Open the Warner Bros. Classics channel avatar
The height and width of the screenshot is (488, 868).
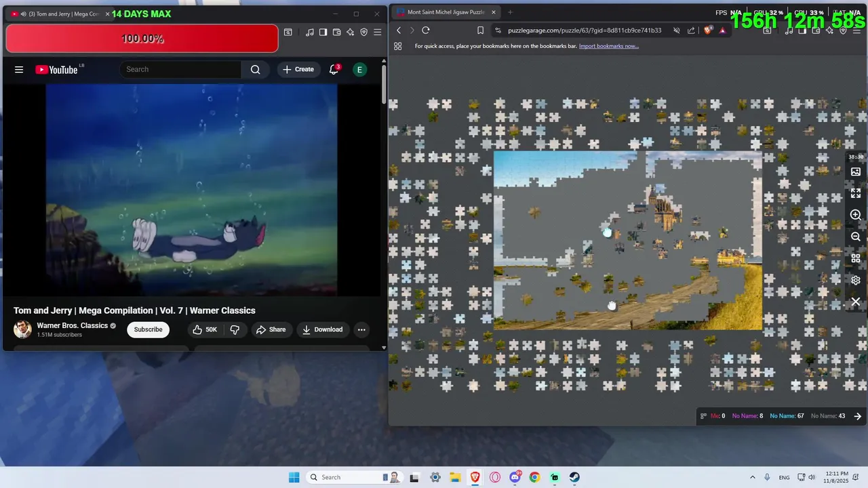point(22,329)
